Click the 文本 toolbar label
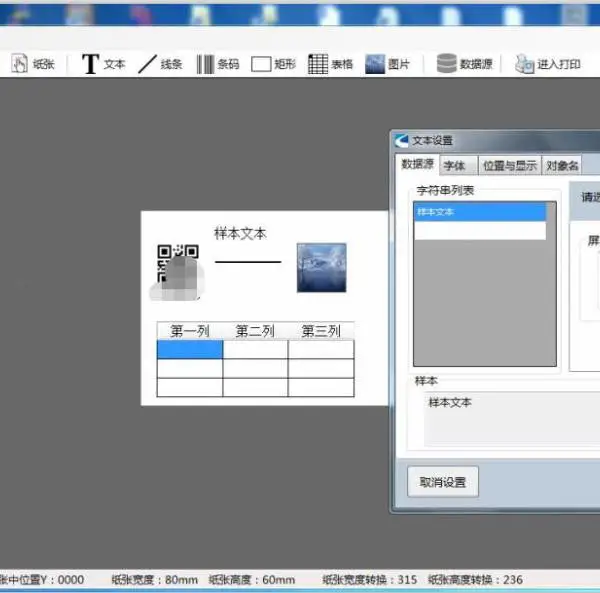The image size is (600, 593). [114, 64]
